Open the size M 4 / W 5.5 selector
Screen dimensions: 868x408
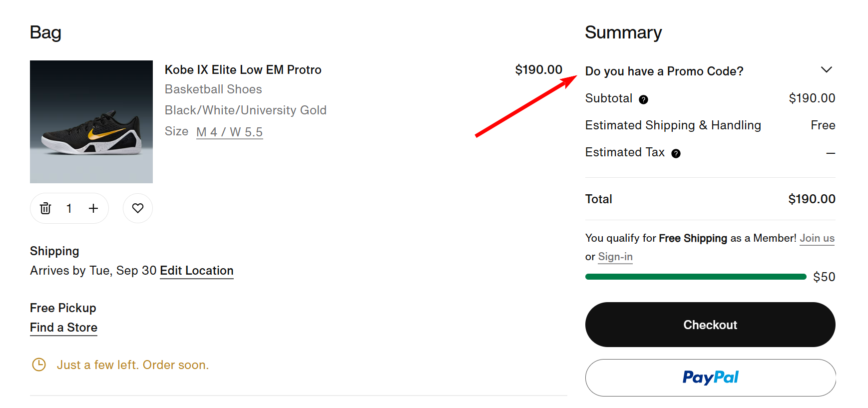point(229,132)
